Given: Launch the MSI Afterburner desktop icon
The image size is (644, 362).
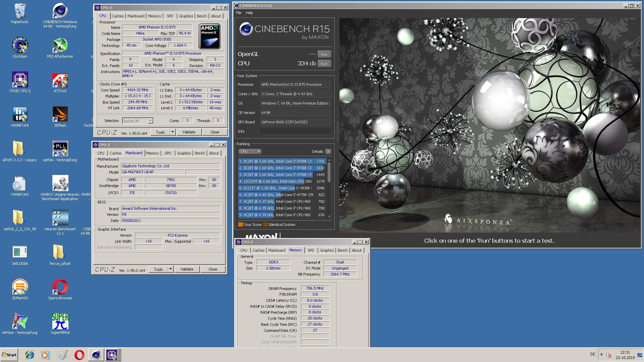Looking at the screenshot, I should (60, 48).
